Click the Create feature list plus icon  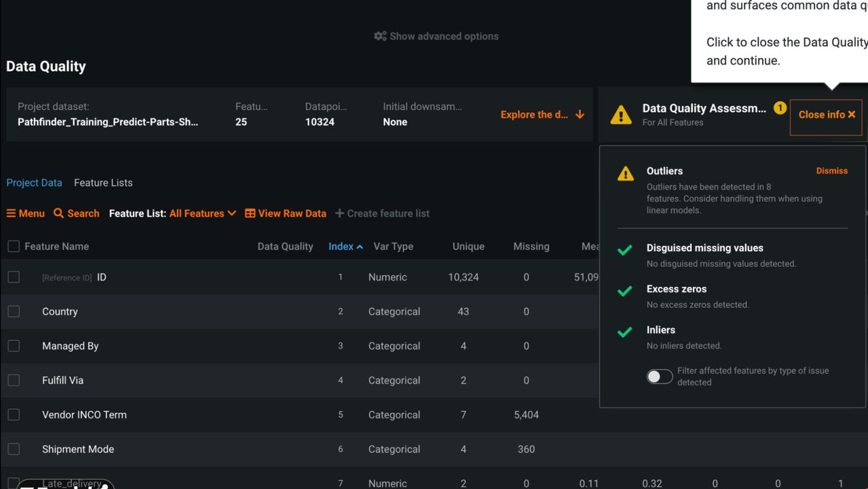[339, 213]
